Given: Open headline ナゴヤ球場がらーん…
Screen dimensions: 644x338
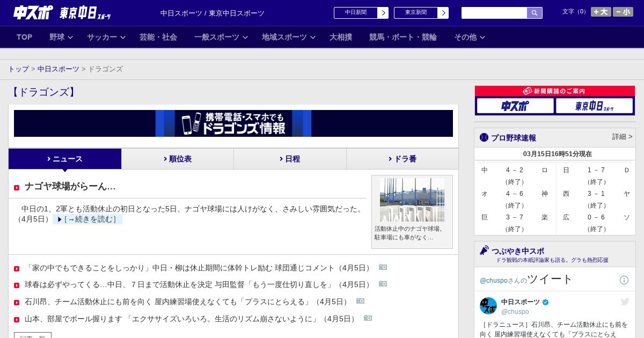Looking at the screenshot, I should (x=70, y=187).
